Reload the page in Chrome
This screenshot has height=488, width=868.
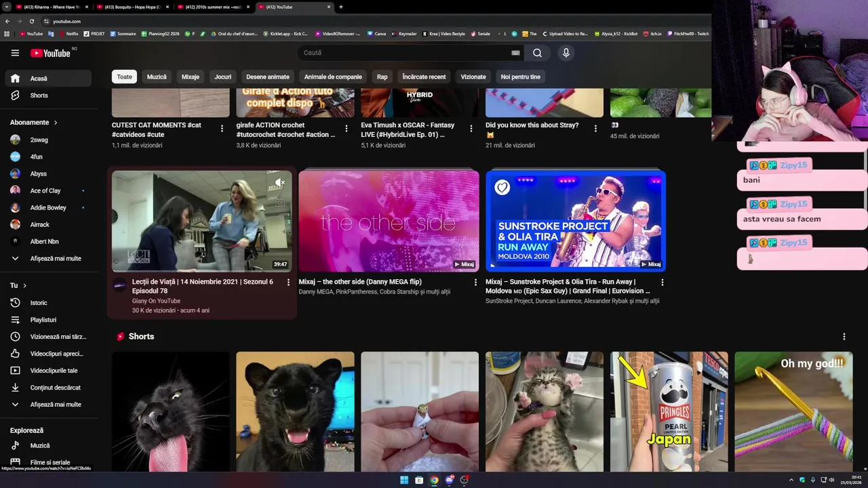31,21
